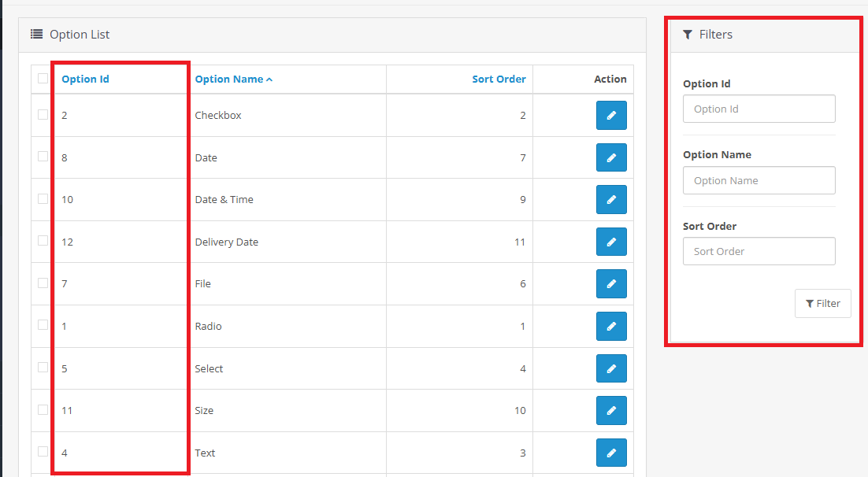Click the edit pencil for Checkbox option
The height and width of the screenshot is (477, 868).
click(x=611, y=116)
